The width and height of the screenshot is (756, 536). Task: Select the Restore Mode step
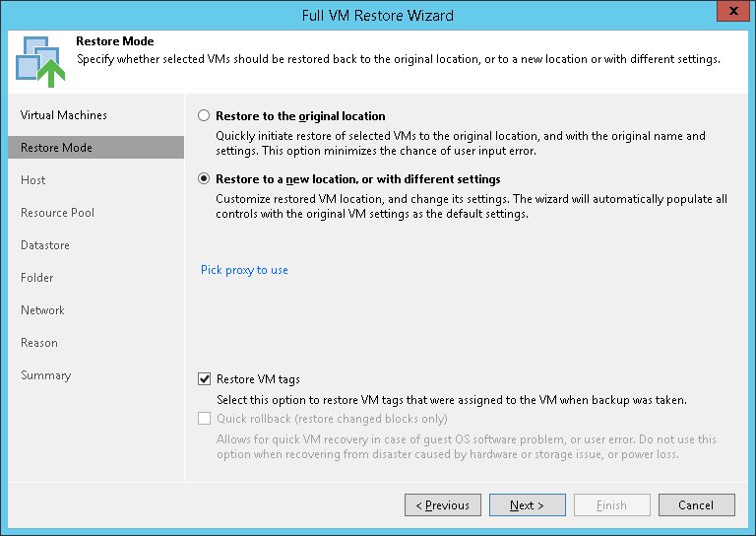[x=56, y=148]
